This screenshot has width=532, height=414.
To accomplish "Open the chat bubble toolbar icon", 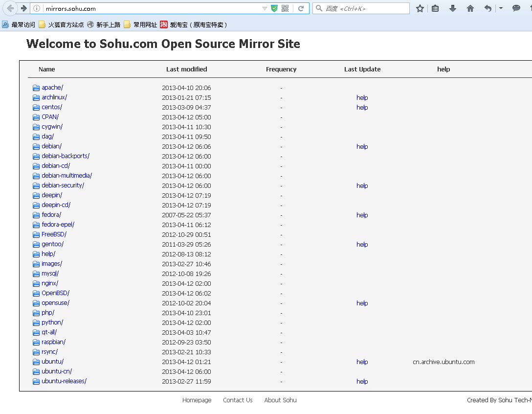I will click(516, 8).
